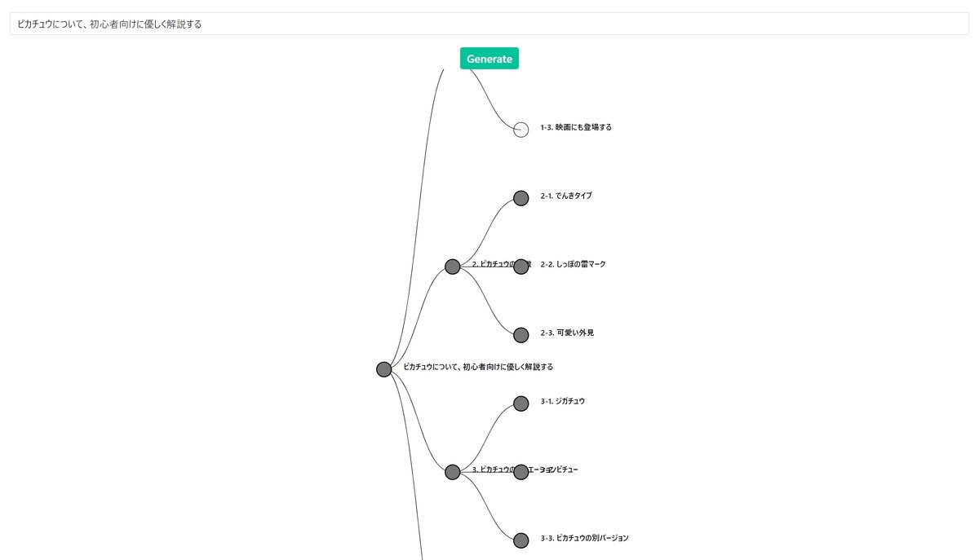Click the circle for 2-3. 可愛い外見

(x=521, y=335)
